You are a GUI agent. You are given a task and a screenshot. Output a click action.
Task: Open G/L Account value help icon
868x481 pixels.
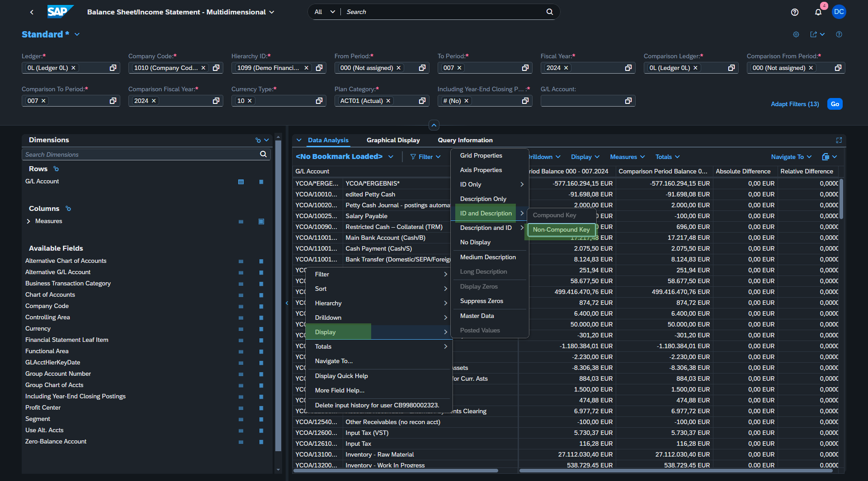pos(628,101)
